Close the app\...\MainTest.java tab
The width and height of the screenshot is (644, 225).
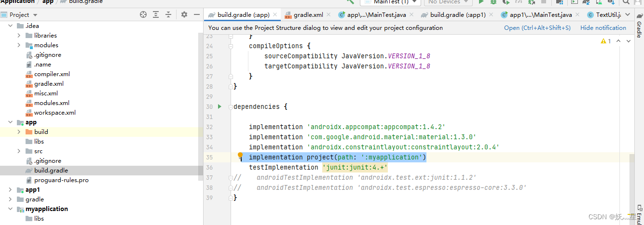click(x=411, y=15)
